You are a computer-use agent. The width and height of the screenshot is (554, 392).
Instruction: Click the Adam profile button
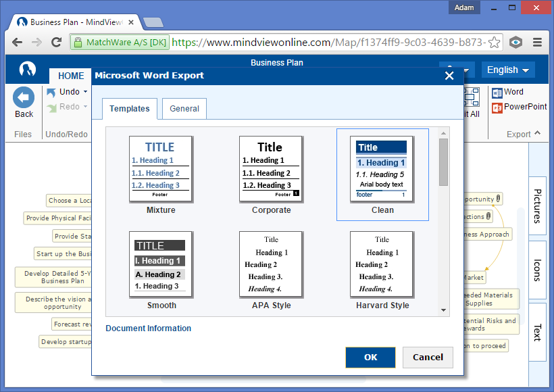coord(464,7)
